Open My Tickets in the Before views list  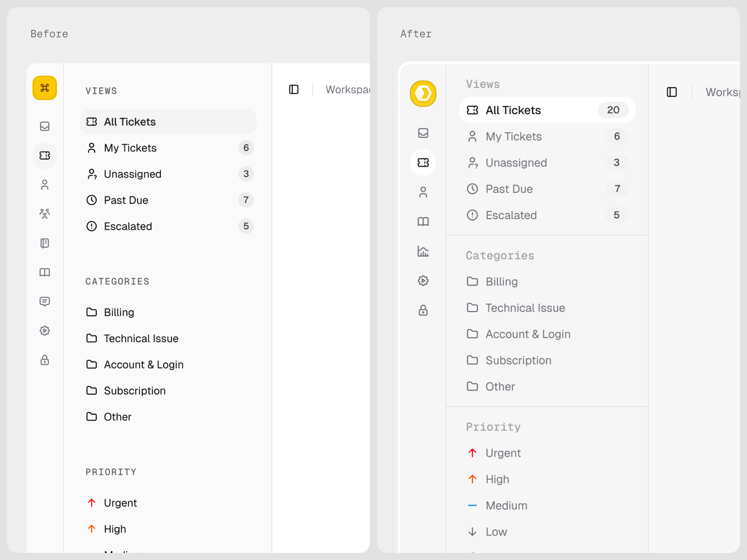[168, 148]
